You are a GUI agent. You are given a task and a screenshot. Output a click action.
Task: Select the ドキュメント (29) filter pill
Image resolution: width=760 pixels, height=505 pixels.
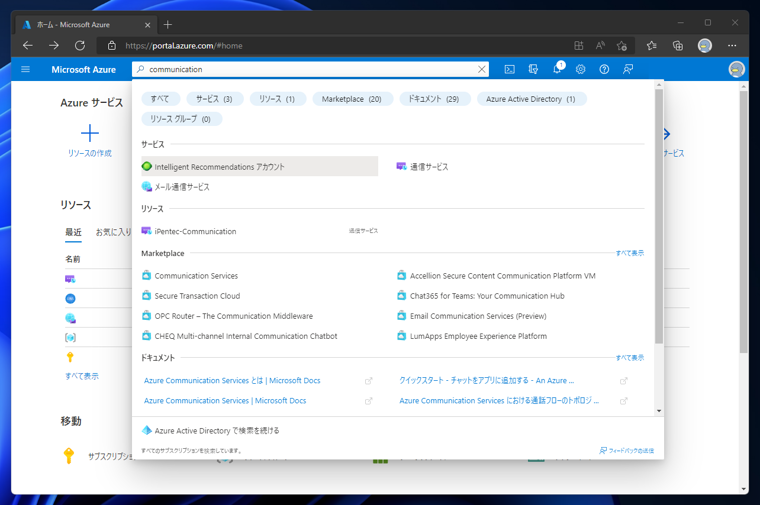tap(434, 99)
